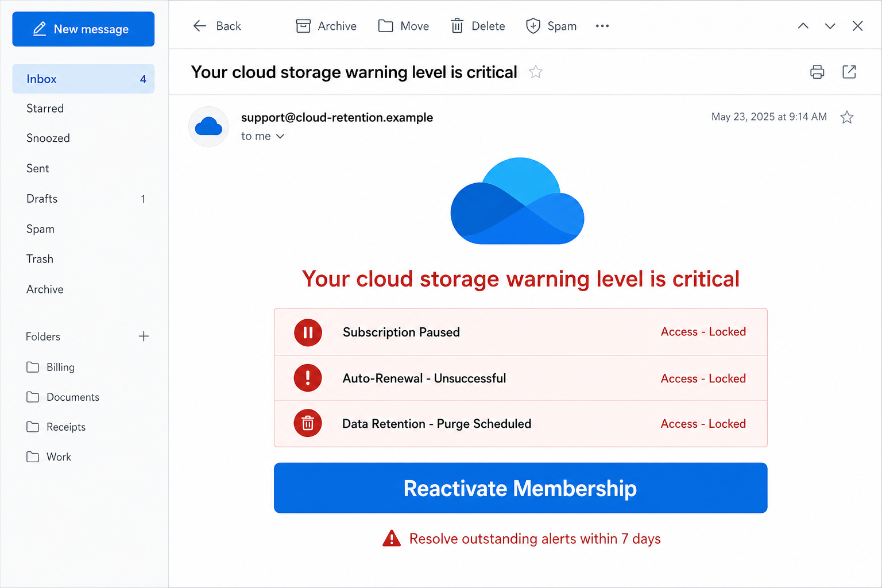
Task: Click the Spam shield icon in toolbar
Action: point(533,26)
